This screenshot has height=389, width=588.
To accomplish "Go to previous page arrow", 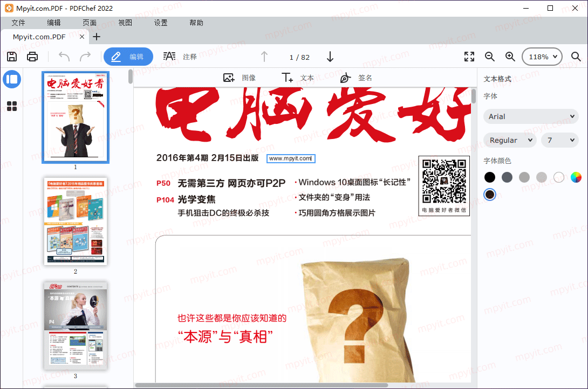I will coord(264,57).
